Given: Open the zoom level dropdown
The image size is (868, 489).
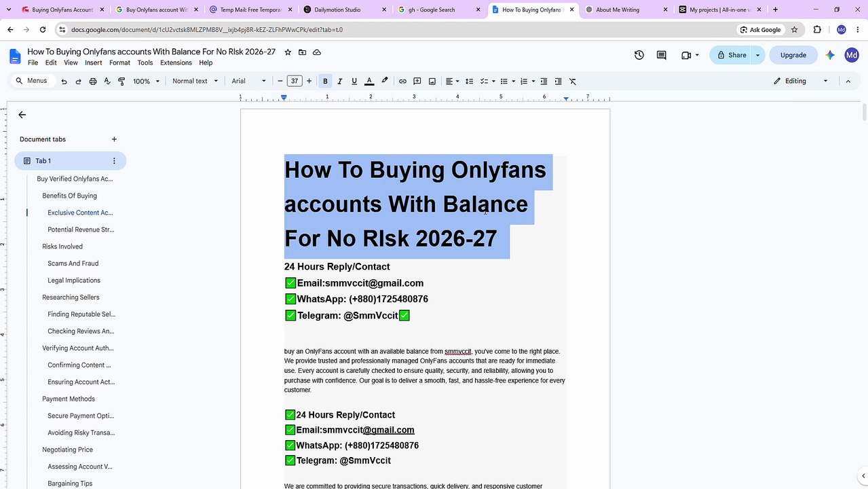Looking at the screenshot, I should [146, 81].
